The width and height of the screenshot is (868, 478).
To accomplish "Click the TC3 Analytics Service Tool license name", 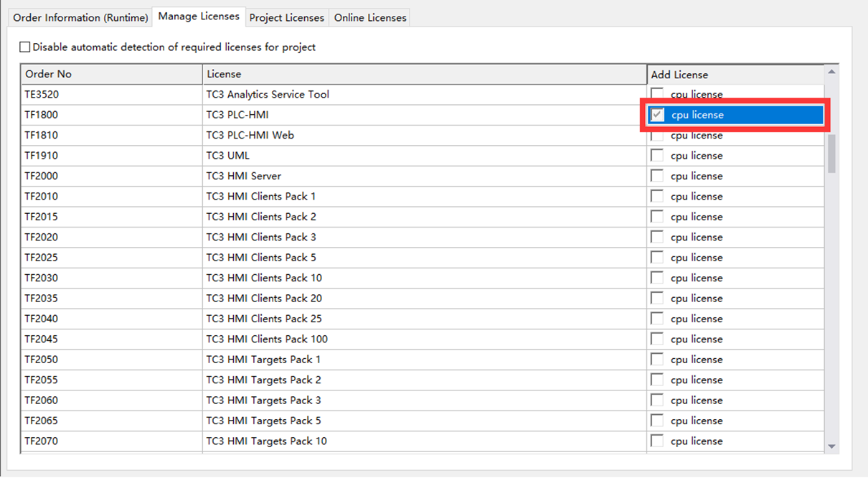I will point(268,94).
